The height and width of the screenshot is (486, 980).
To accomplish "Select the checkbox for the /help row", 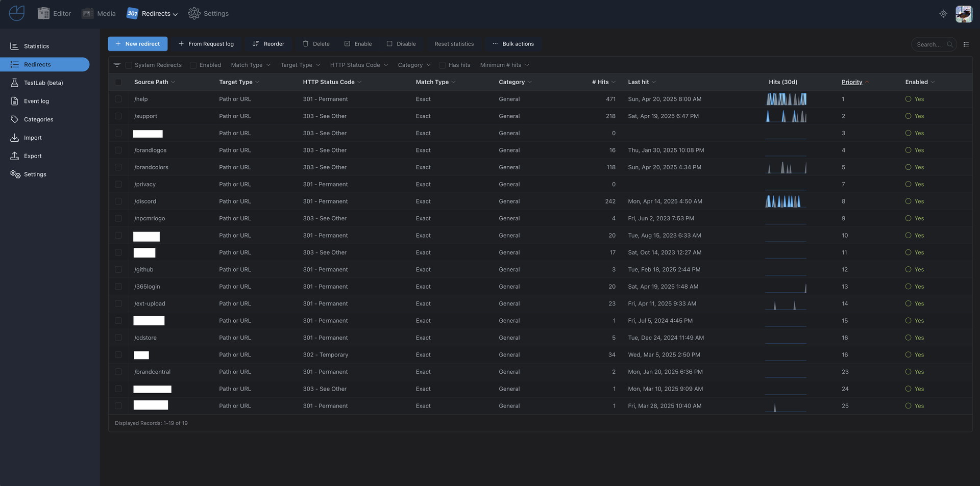I will tap(118, 99).
